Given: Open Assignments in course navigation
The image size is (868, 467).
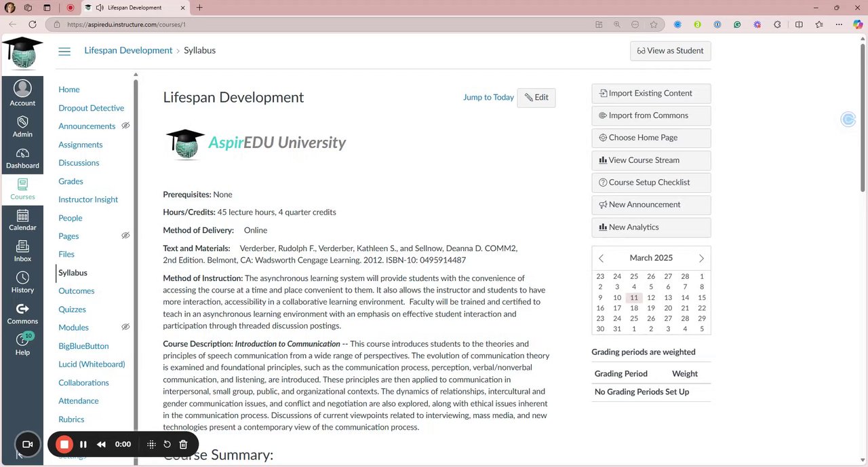Looking at the screenshot, I should tap(81, 145).
